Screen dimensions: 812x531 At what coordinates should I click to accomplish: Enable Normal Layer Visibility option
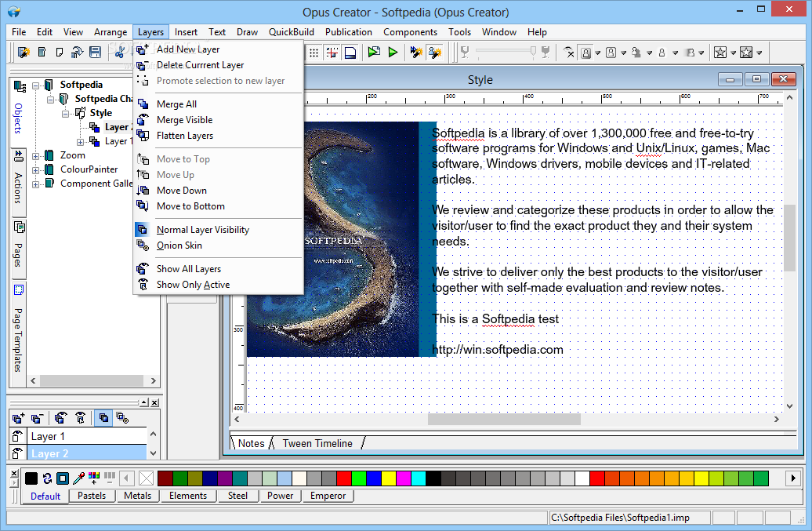point(218,230)
